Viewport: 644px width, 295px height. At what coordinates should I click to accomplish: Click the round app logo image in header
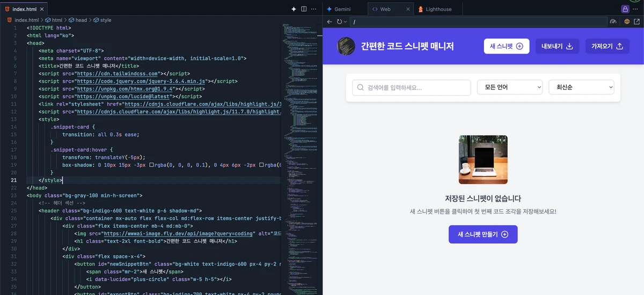[346, 46]
